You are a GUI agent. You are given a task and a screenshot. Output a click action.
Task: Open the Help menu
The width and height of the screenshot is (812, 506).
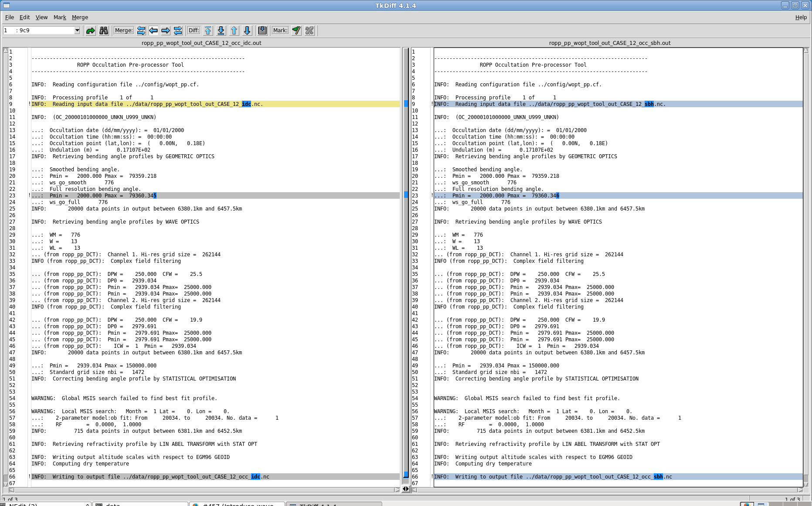[x=801, y=17]
